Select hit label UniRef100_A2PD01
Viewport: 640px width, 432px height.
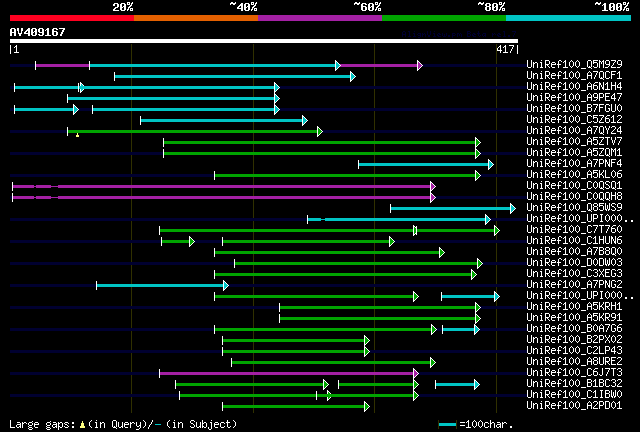point(574,405)
